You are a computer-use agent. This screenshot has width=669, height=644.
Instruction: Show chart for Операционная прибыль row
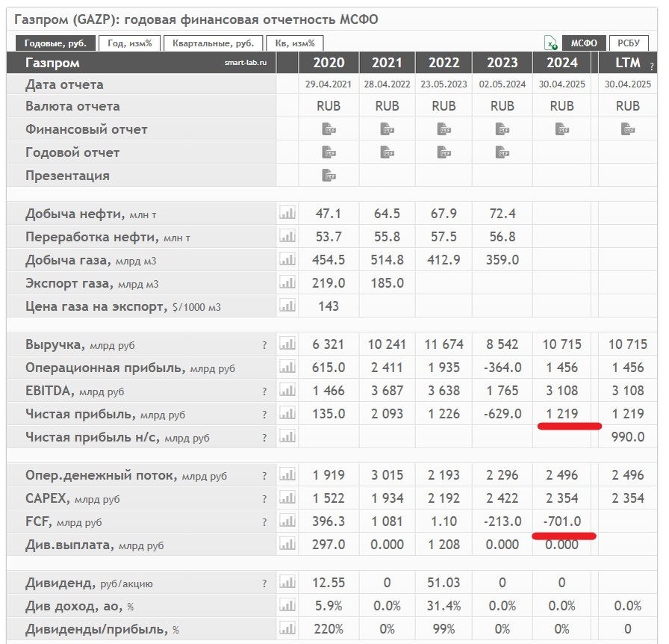(287, 366)
